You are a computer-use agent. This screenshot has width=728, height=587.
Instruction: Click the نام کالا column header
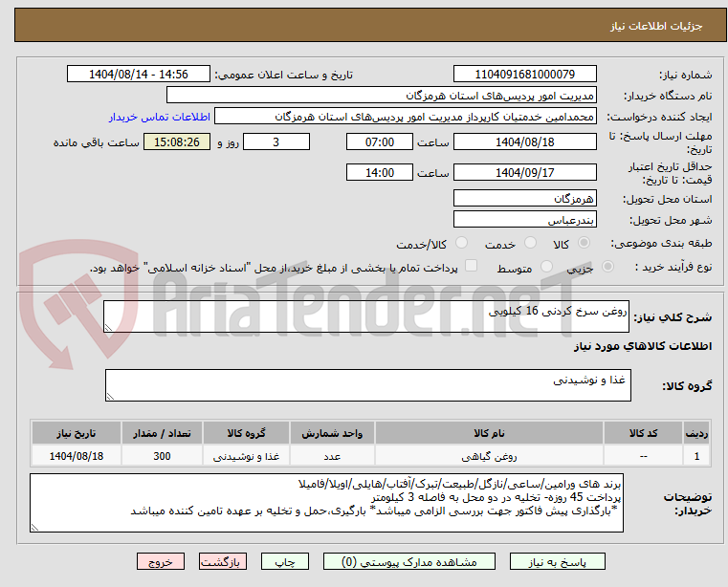[x=489, y=433]
